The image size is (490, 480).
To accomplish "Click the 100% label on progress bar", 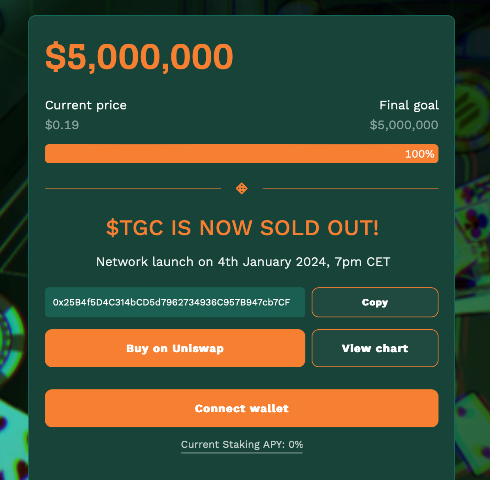I will pyautogui.click(x=420, y=154).
